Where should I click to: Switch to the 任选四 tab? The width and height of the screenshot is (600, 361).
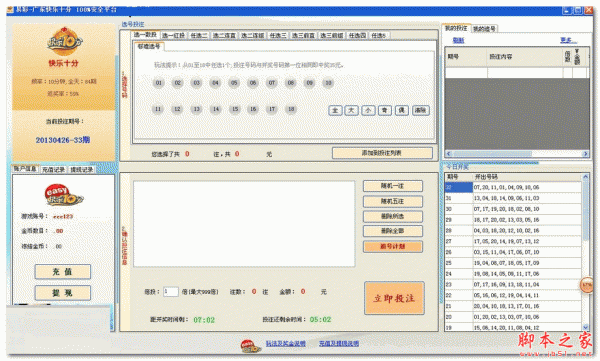click(357, 36)
